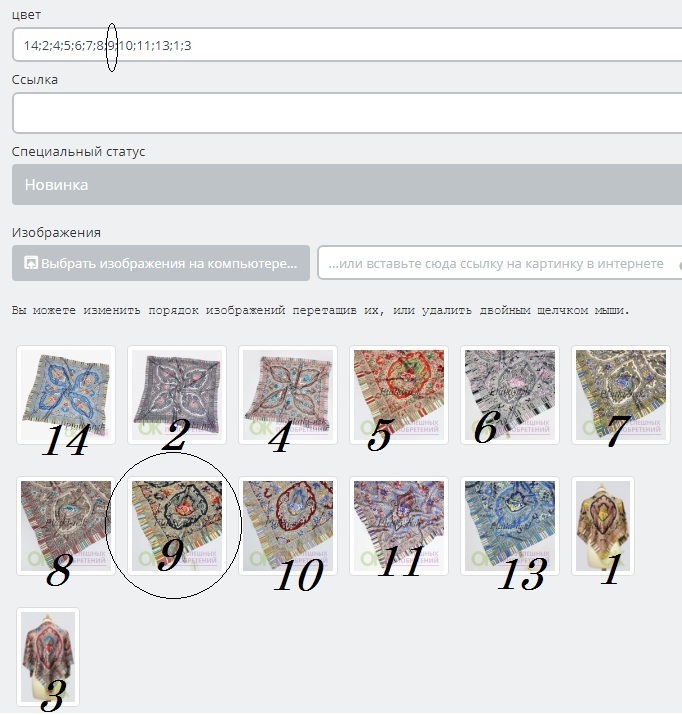Select mannequin scarf thumbnail numbered 3

(x=48, y=657)
